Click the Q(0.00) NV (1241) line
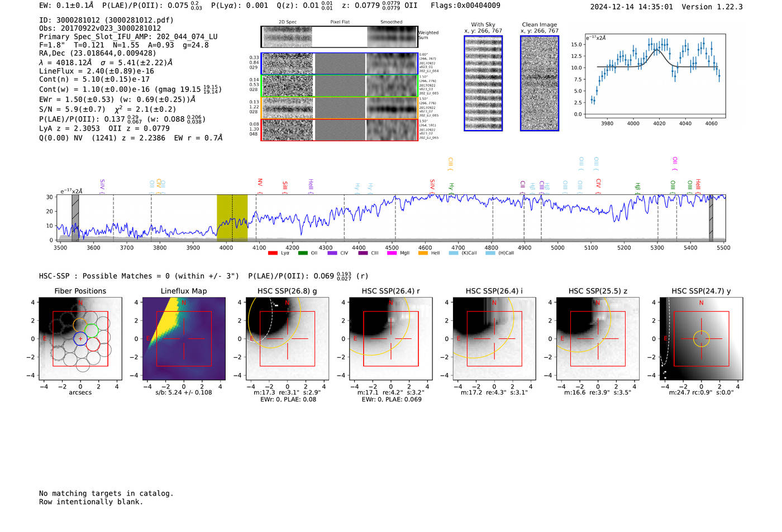The image size is (782, 532). click(x=131, y=138)
